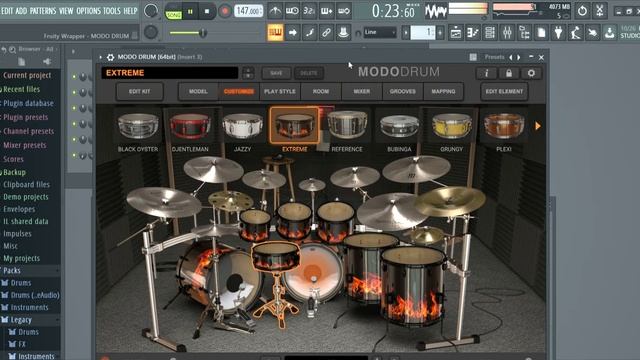Switch to the MODEL tab
This screenshot has height=360, width=640.
198,91
